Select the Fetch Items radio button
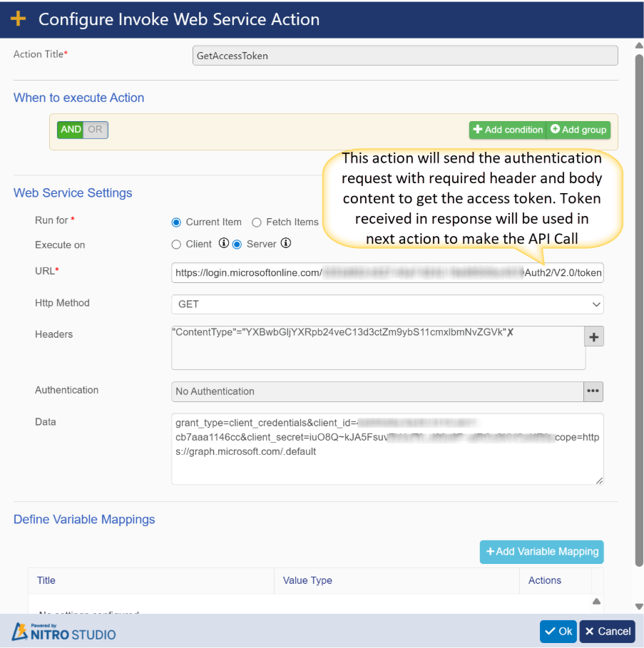This screenshot has width=644, height=648. [257, 222]
